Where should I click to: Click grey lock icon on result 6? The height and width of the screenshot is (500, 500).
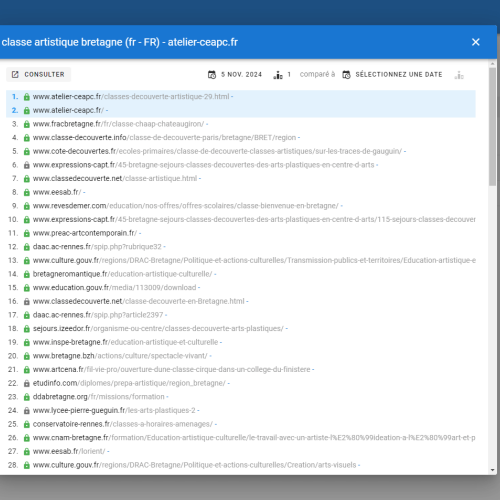tap(27, 165)
